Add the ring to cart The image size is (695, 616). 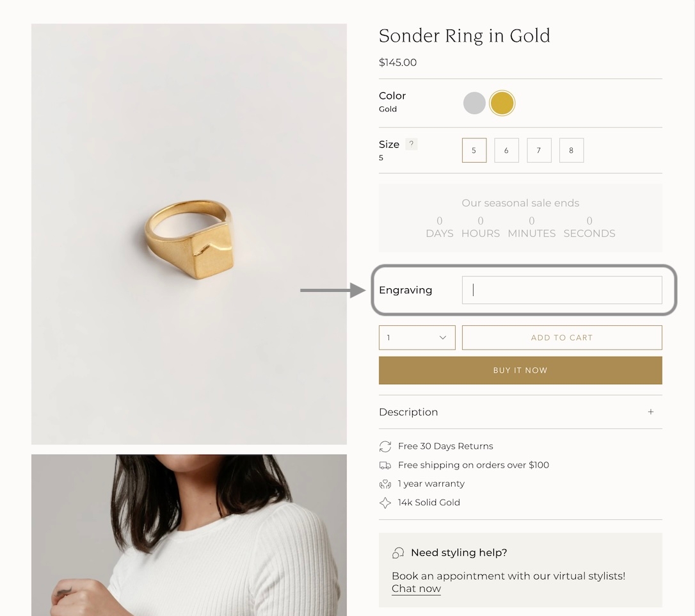coord(561,337)
